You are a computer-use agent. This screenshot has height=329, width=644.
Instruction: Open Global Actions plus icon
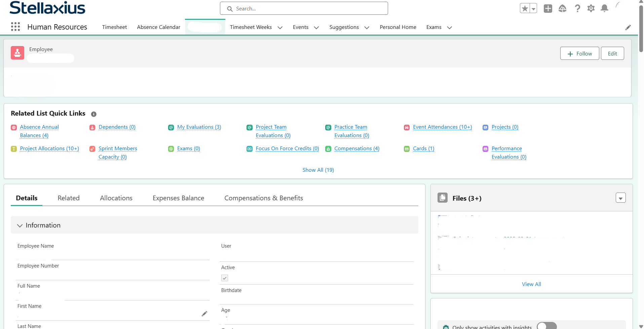click(x=548, y=8)
